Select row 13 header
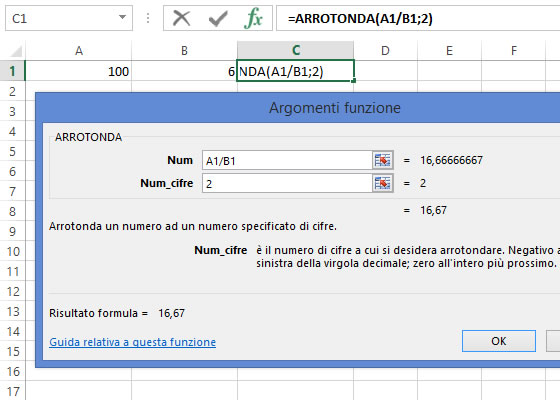This screenshot has width=560, height=400. click(x=12, y=311)
